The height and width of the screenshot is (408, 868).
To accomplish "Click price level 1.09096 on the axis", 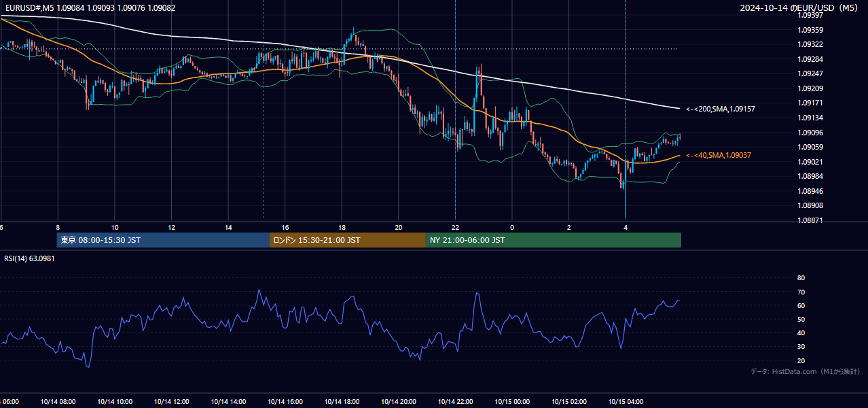I will tap(810, 133).
